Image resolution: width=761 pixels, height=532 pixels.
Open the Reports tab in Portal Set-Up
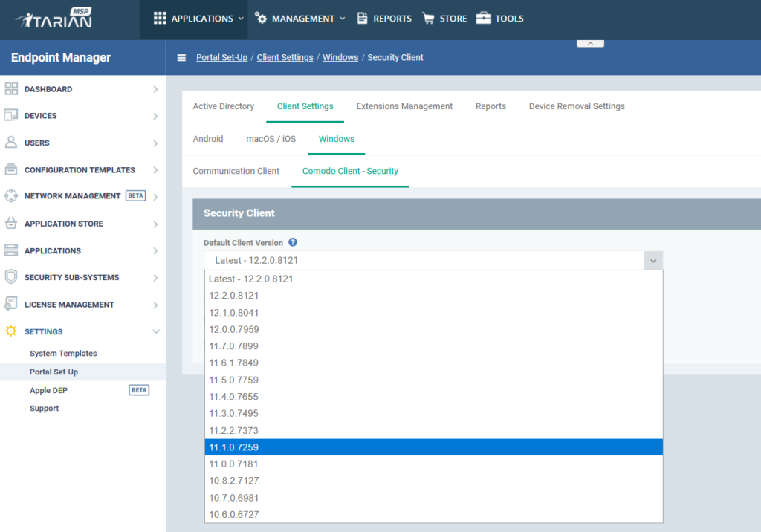pos(490,106)
